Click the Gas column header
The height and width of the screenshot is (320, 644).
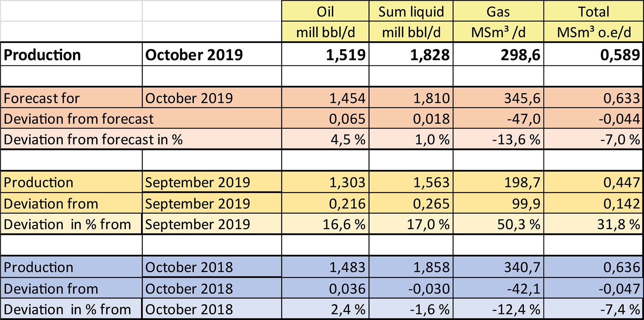pyautogui.click(x=498, y=12)
